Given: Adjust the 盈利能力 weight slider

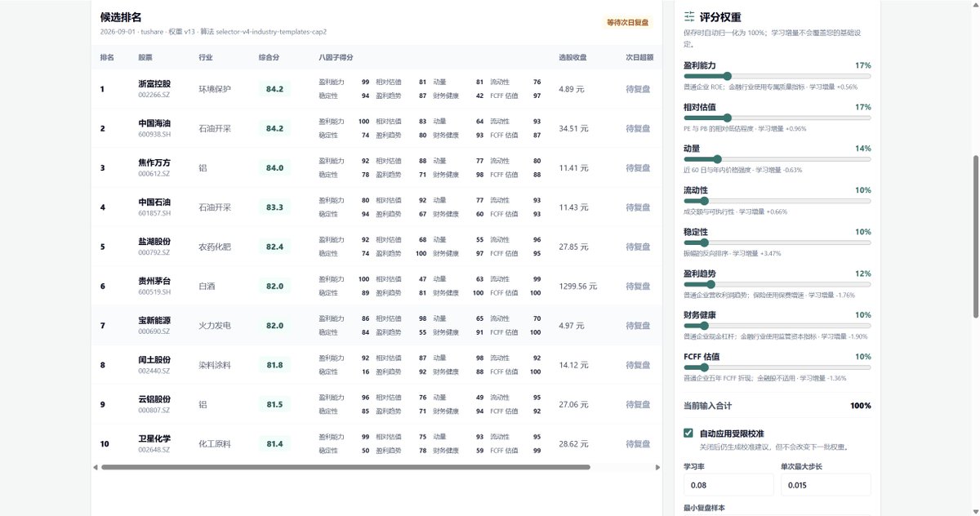Looking at the screenshot, I should click(x=777, y=76).
